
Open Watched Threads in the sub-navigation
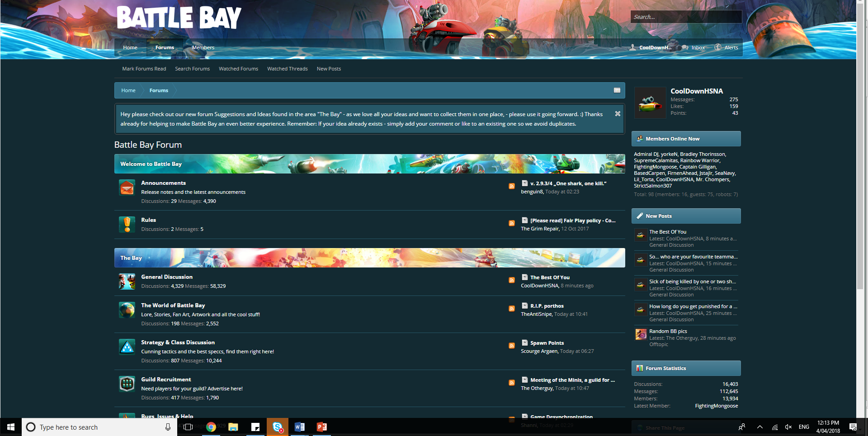[x=288, y=69]
